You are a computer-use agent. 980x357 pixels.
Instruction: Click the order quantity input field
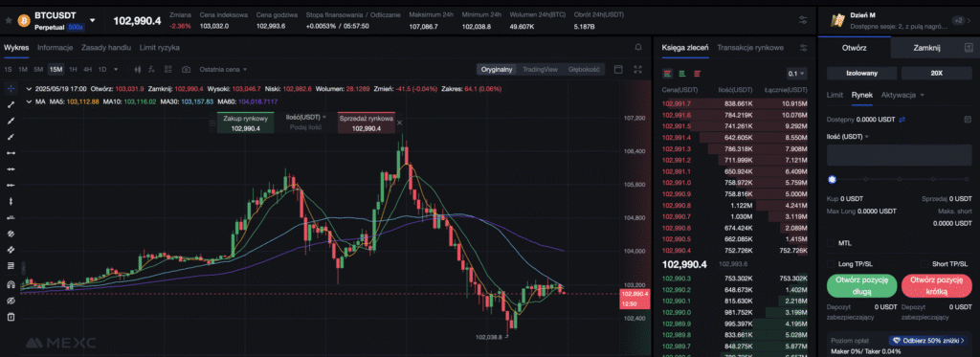coord(900,155)
